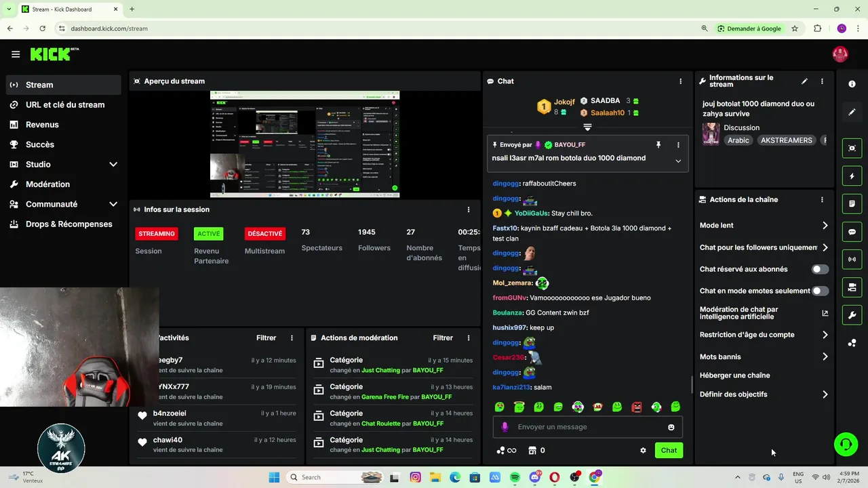Click Jokojf on the chat leaderboard
This screenshot has width=868, height=488.
[564, 102]
